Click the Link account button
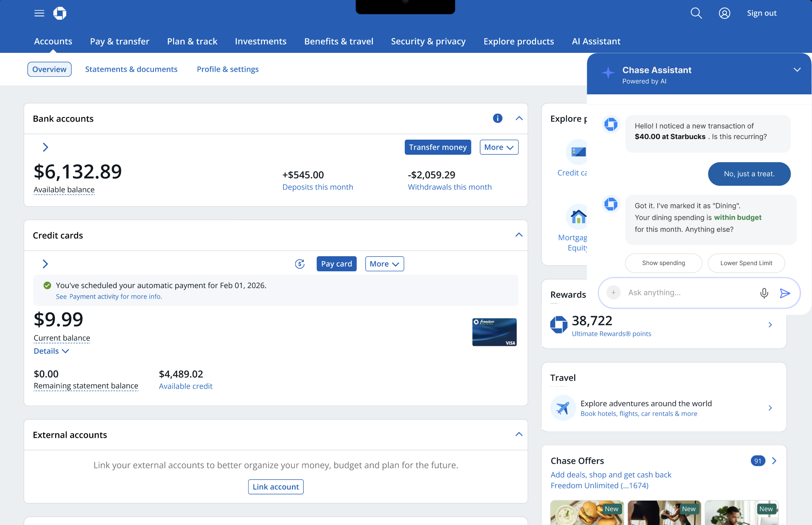Screen dimensions: 812x525 pos(276,487)
